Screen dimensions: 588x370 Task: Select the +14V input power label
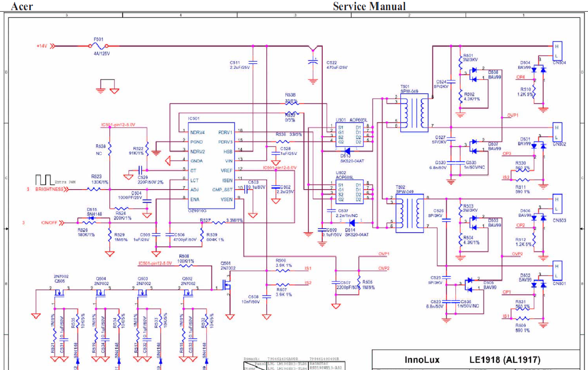(x=41, y=46)
